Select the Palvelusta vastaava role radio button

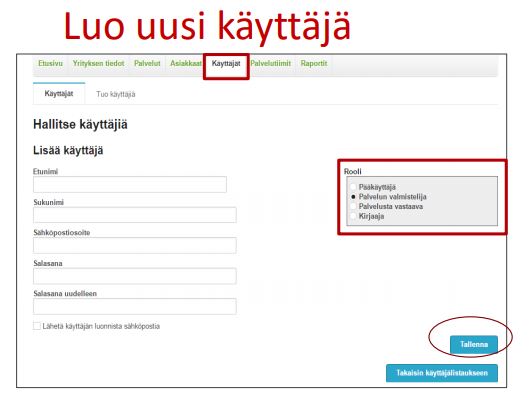(353, 206)
